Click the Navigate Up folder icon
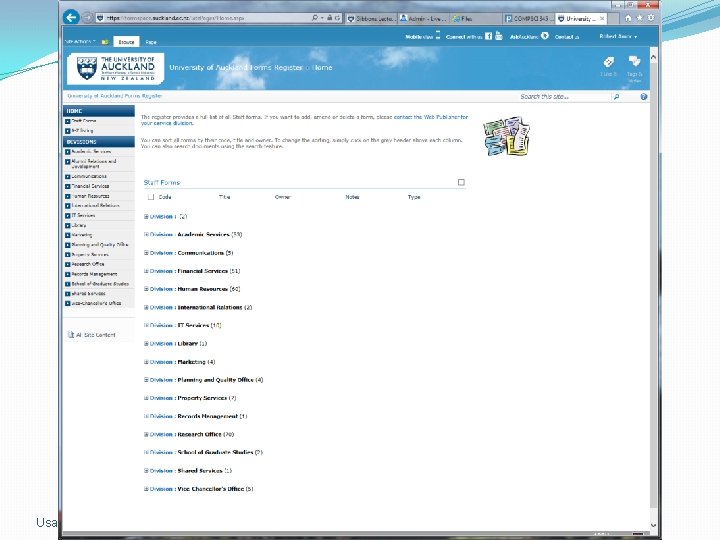720x540 pixels. (x=105, y=42)
